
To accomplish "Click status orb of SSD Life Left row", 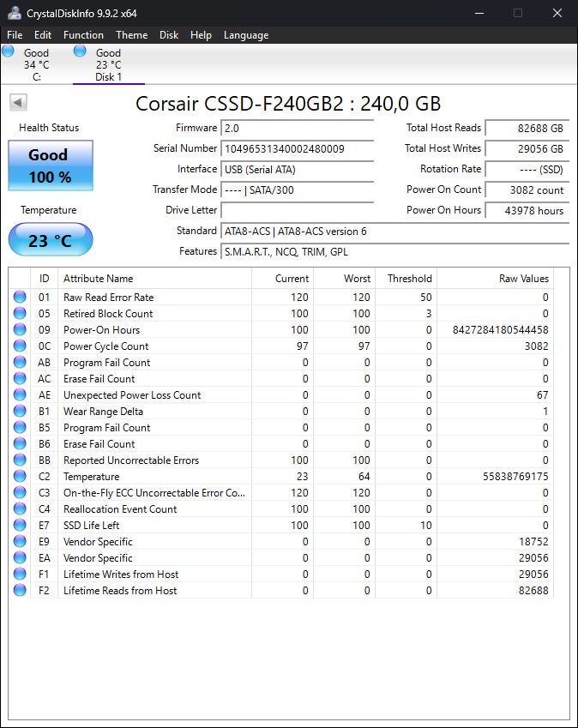I will click(x=20, y=525).
